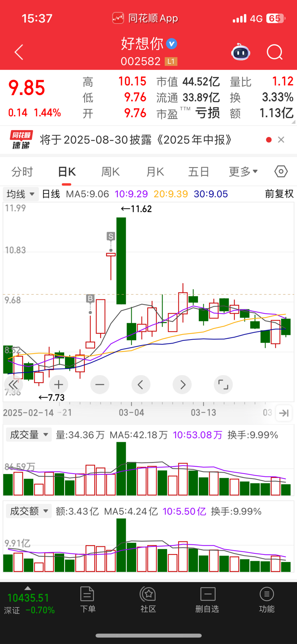
Task: Dismiss the 2025年中报 announcement banner
Action: click(281, 140)
